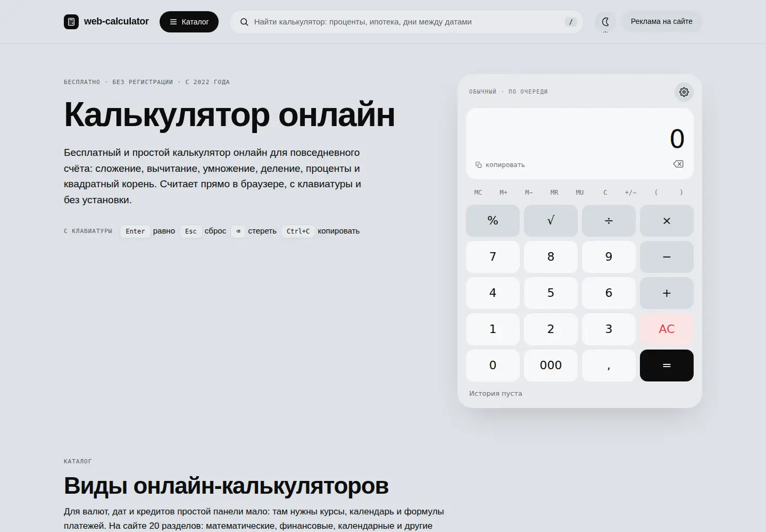Screen dimensions: 766x532
Task: Click the web-calculator logo icon
Action: (71, 22)
